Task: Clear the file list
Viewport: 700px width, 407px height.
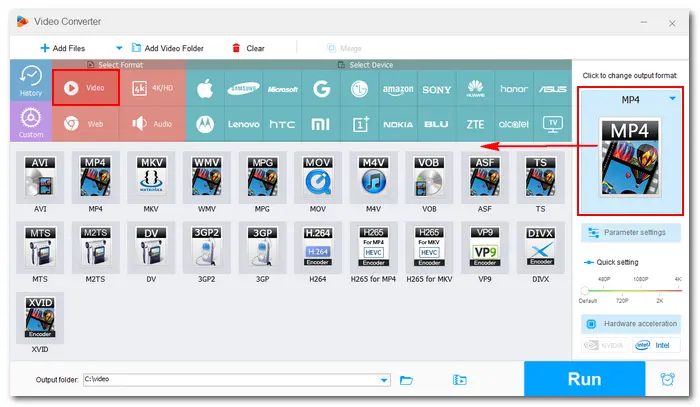Action: (x=248, y=48)
